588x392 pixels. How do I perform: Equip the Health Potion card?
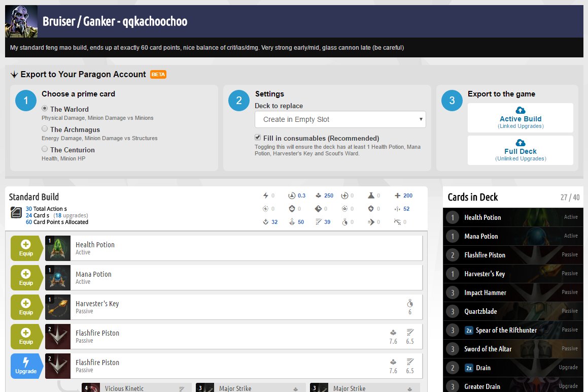tap(26, 248)
